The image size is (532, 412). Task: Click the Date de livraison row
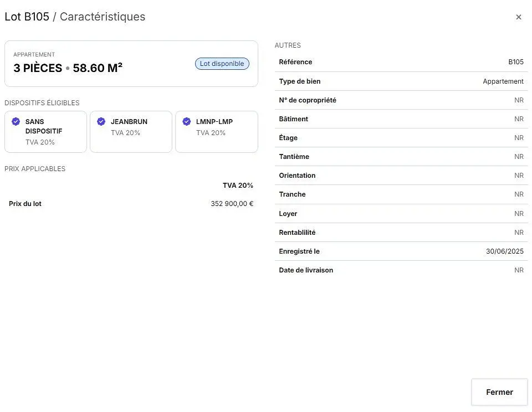point(401,270)
